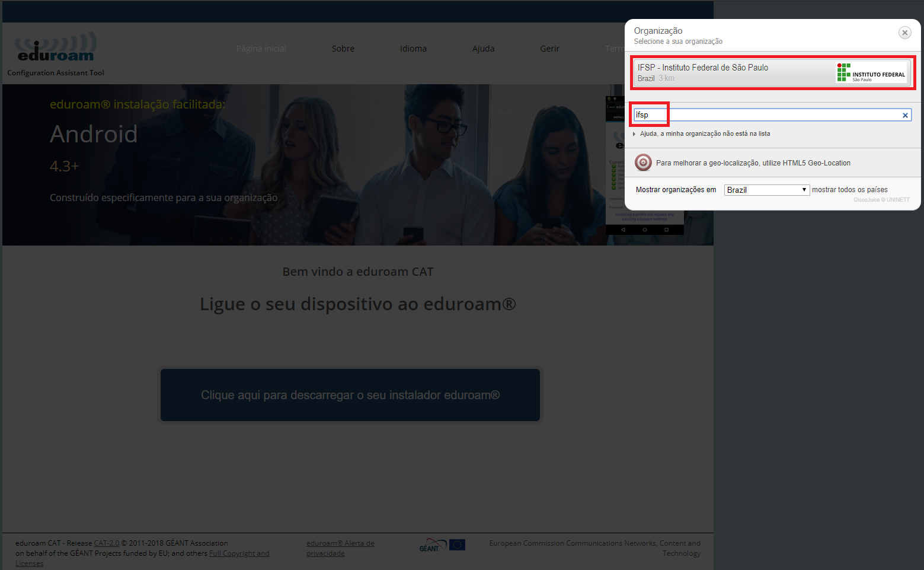The image size is (924, 570).
Task: Open the DiscoJuice © UNINETT link
Action: point(881,200)
